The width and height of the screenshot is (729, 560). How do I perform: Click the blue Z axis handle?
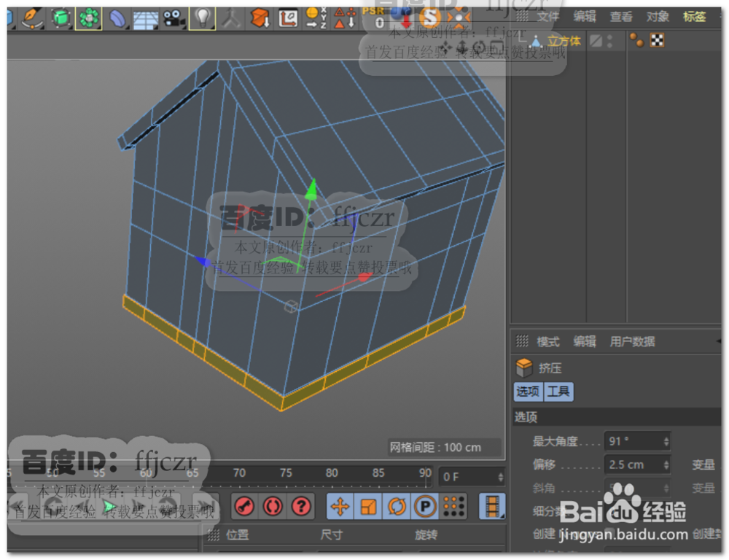pyautogui.click(x=203, y=261)
